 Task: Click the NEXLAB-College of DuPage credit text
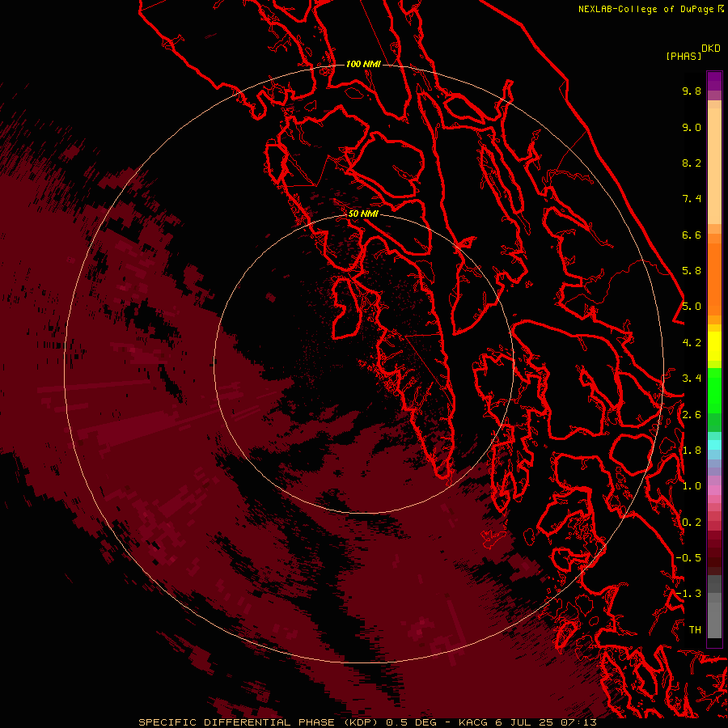[646, 9]
